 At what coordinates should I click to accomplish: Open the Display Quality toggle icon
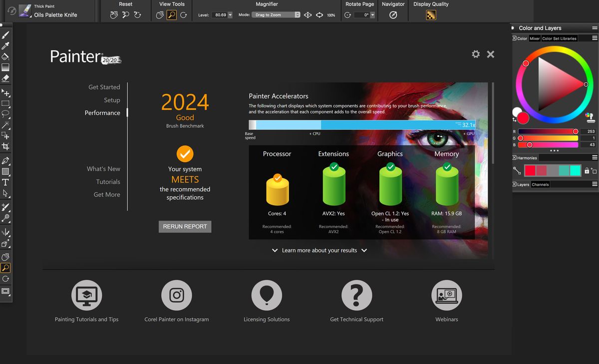tap(430, 15)
